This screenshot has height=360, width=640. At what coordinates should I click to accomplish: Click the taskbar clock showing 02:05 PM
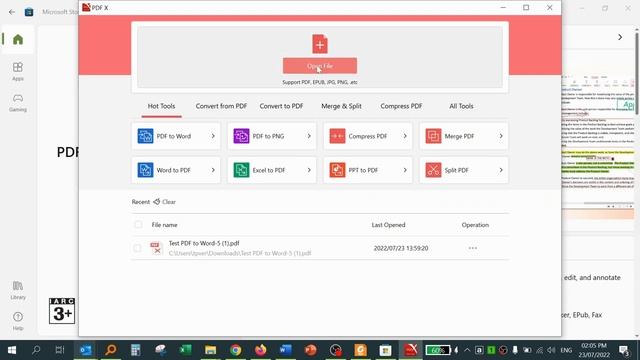tap(594, 350)
